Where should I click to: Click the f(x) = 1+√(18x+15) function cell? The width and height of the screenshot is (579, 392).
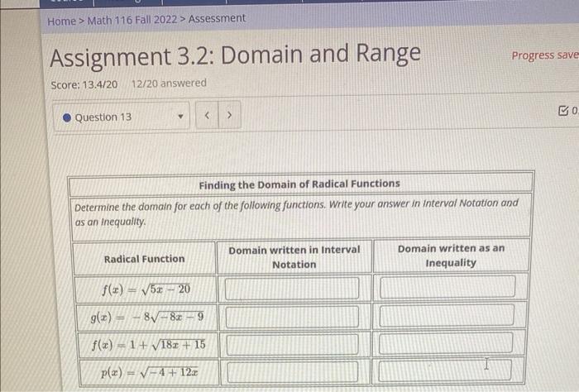148,345
